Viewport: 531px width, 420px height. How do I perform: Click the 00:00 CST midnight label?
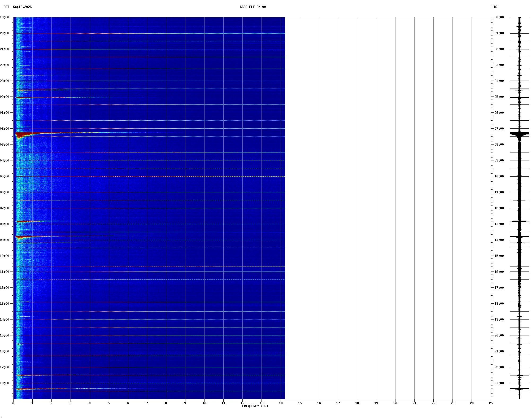click(5, 97)
